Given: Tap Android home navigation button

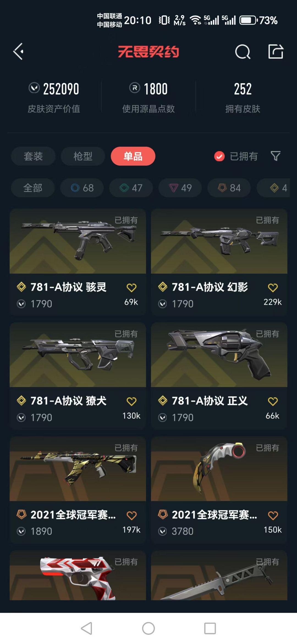Looking at the screenshot, I should [x=148, y=628].
